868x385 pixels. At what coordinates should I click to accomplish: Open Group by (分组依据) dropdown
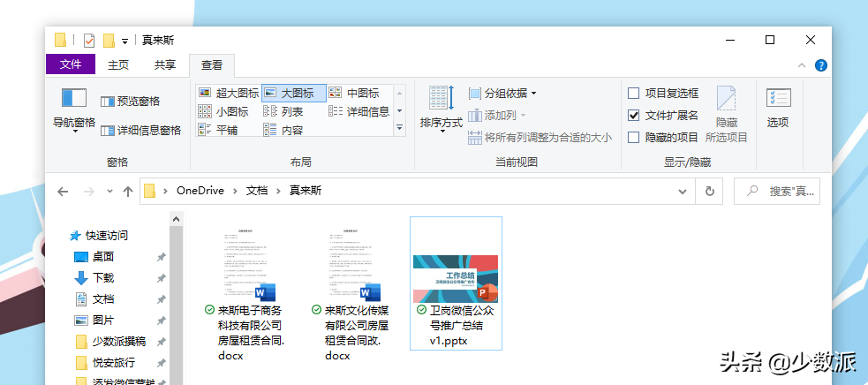[x=502, y=93]
